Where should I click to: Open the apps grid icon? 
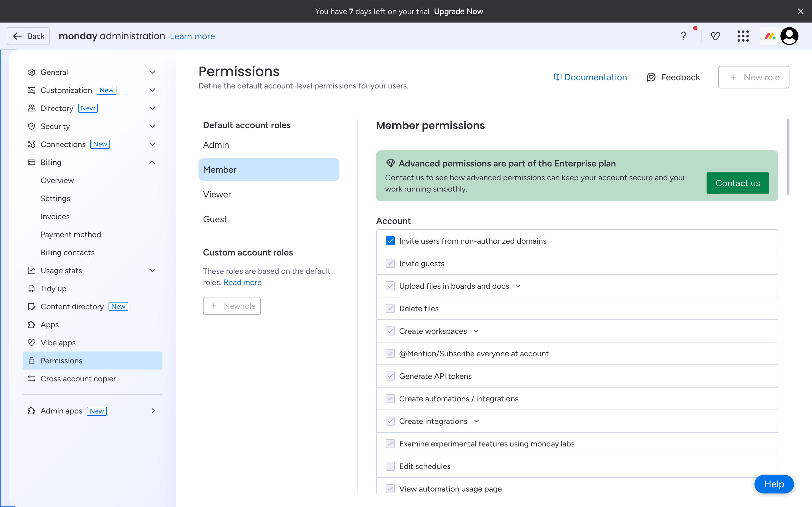click(743, 36)
